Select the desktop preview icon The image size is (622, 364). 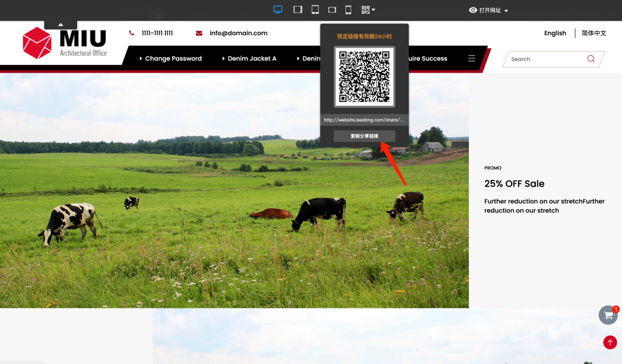pyautogui.click(x=278, y=10)
